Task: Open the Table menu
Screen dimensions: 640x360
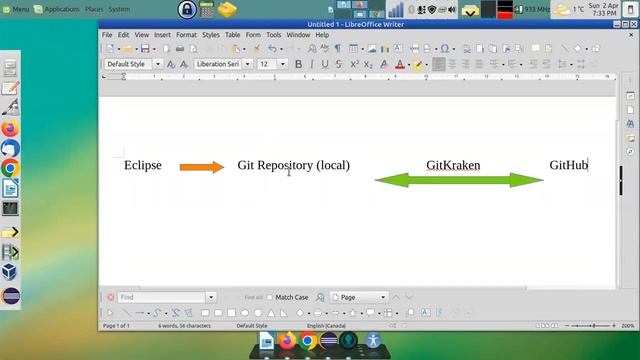Action: point(233,35)
